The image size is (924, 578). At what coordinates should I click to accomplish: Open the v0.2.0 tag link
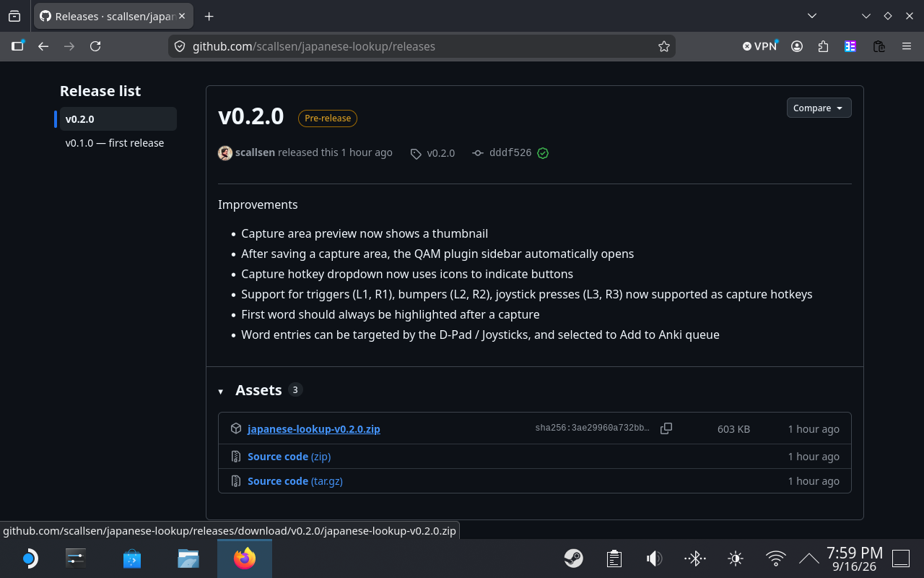(x=433, y=153)
